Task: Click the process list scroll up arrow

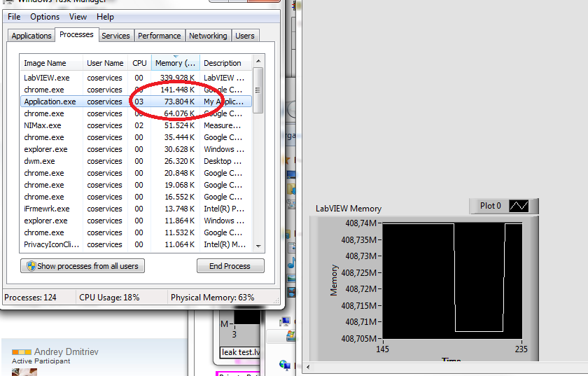Action: click(x=258, y=61)
